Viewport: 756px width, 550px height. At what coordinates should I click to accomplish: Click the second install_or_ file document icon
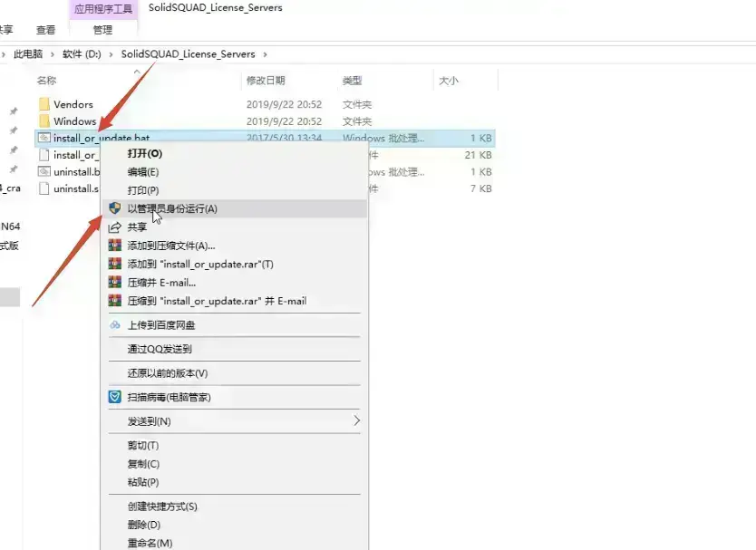44,155
